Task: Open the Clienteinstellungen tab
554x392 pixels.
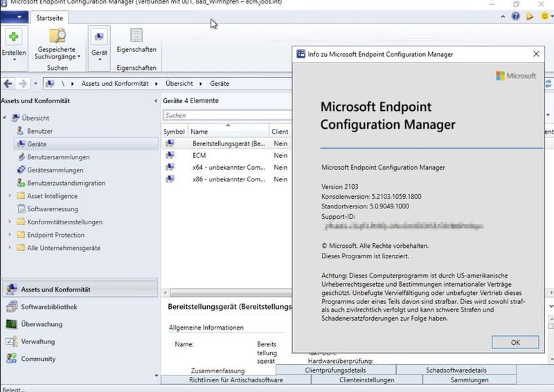Action: coord(367,380)
